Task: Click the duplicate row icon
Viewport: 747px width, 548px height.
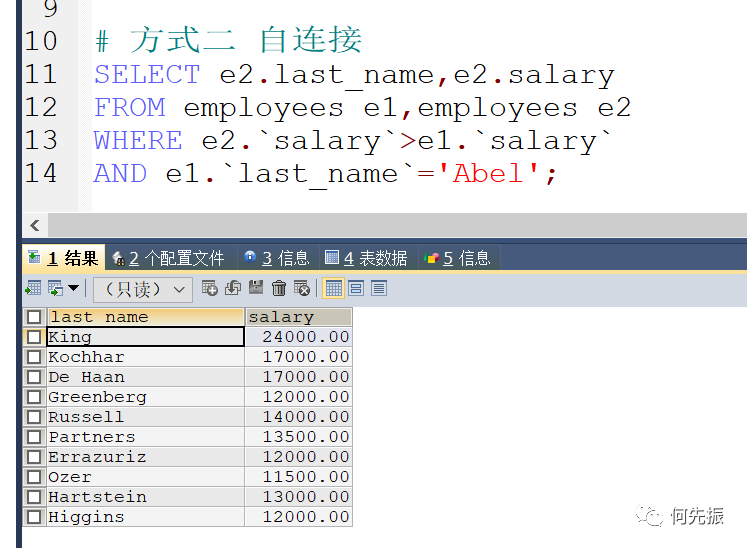Action: 233,288
